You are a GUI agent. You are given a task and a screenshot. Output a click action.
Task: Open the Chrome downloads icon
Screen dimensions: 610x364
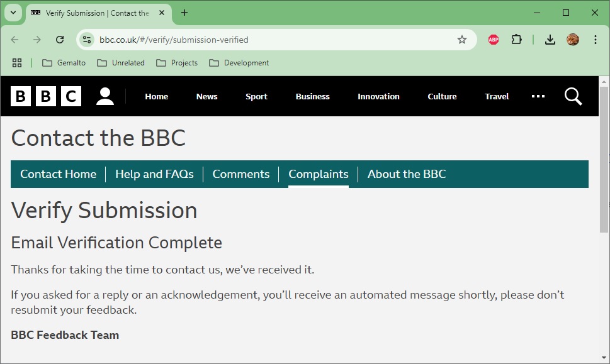[550, 40]
